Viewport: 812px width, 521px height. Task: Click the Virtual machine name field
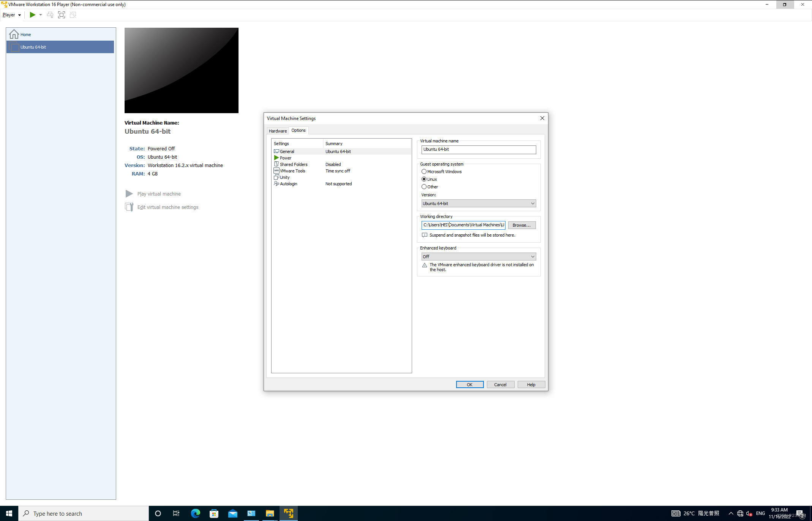click(479, 150)
